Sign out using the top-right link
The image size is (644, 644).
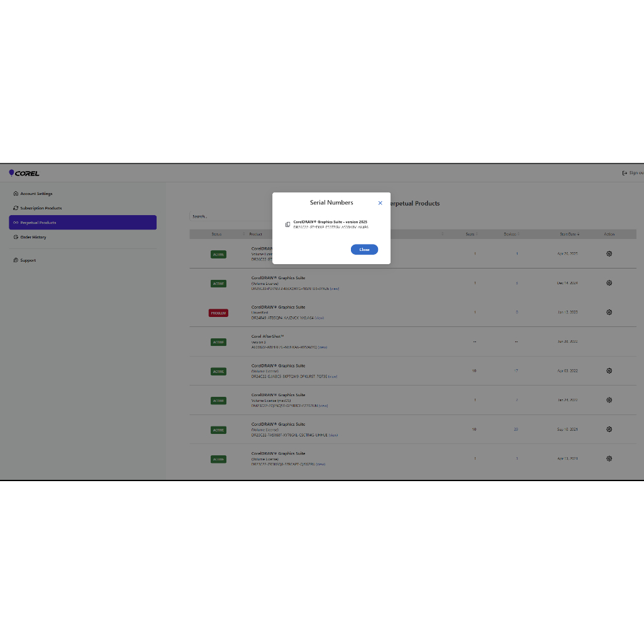(633, 173)
